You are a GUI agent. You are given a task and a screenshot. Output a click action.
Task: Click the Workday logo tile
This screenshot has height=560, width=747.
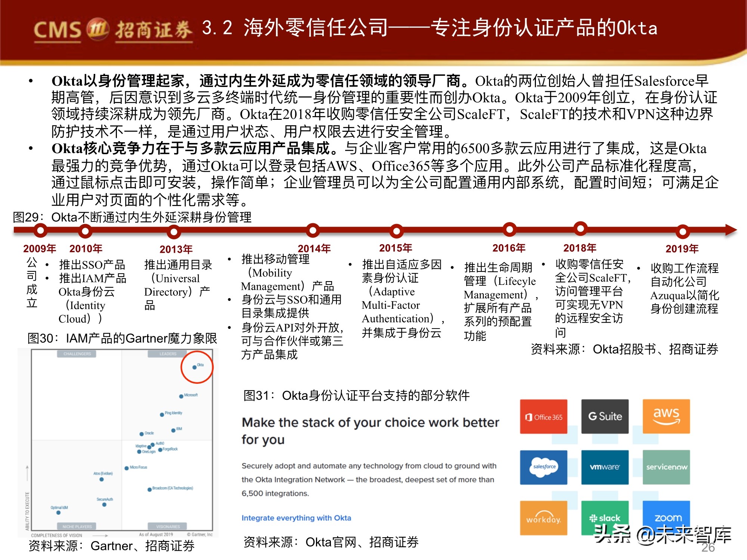coord(543,518)
